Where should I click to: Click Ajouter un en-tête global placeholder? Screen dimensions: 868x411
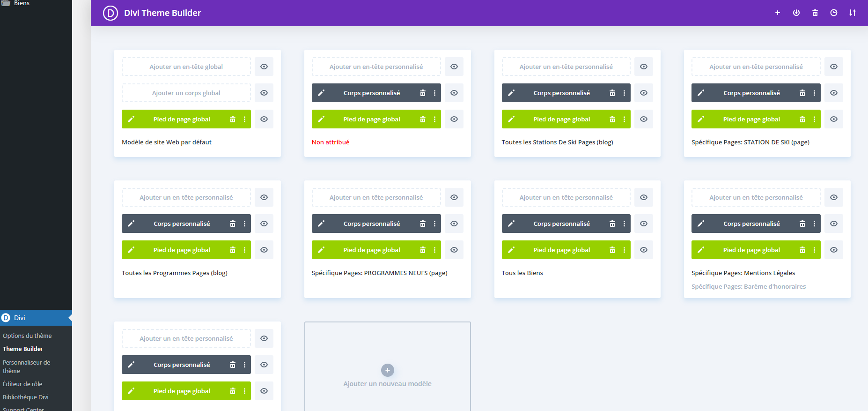(x=186, y=67)
